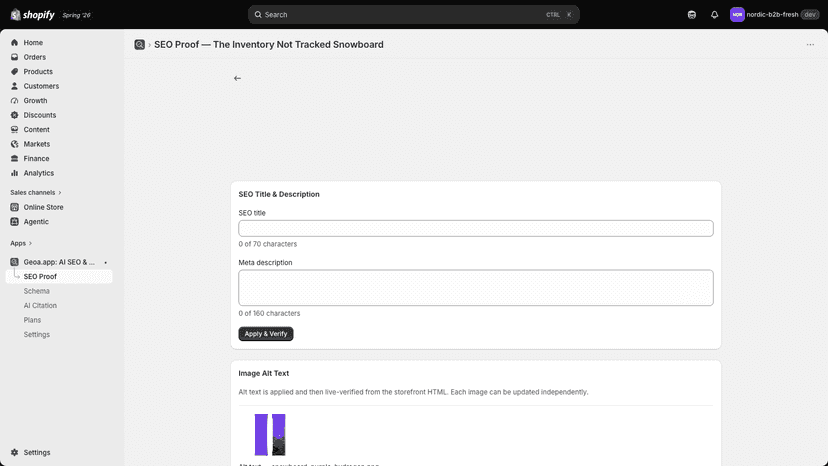Screen dimensions: 828x466
Task: Click the Geoa app icon in breadcrumb
Action: click(x=139, y=45)
